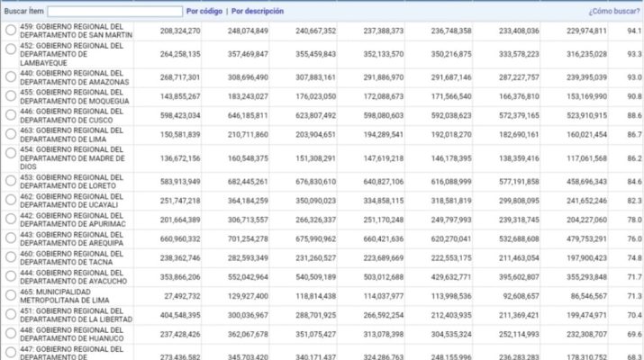Click value 404,548,395 in La Libertad row
644x360 pixels.
pos(180,315)
